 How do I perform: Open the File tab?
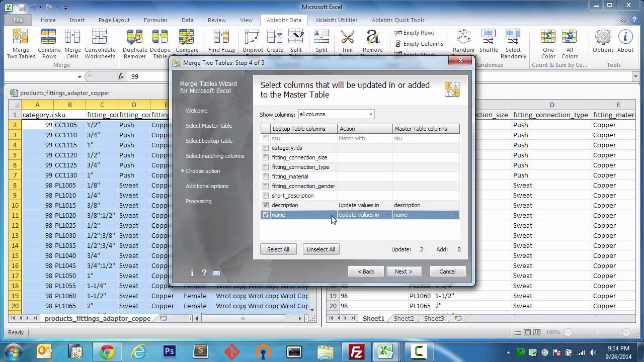point(18,20)
